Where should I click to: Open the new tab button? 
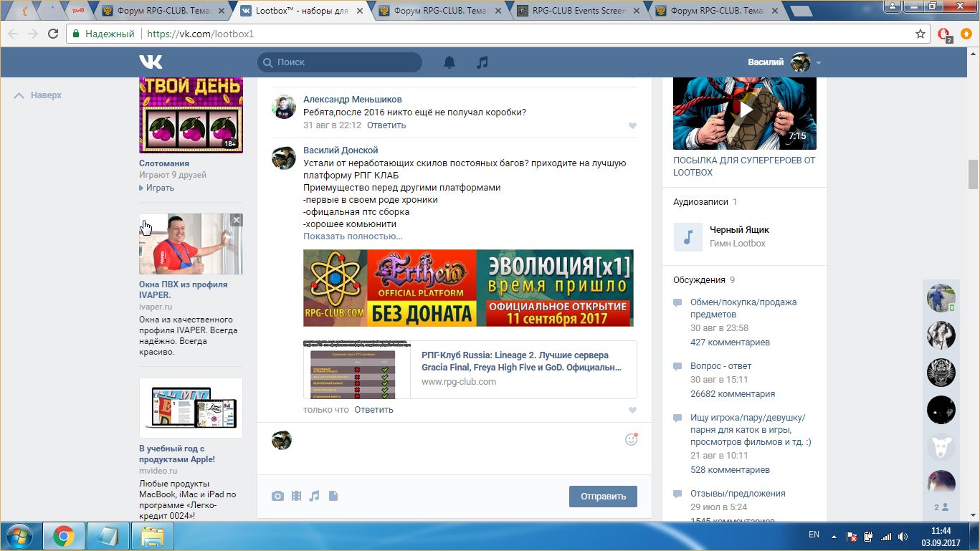pyautogui.click(x=801, y=11)
